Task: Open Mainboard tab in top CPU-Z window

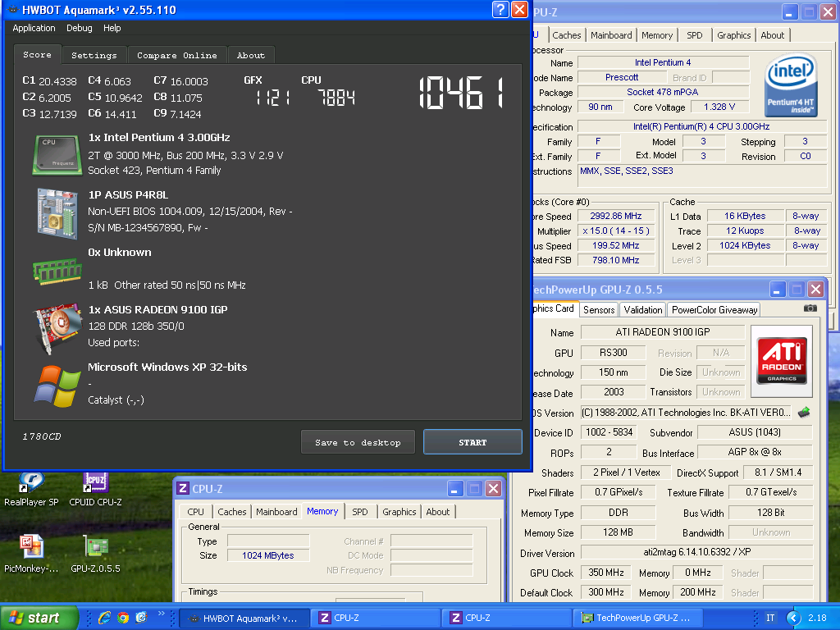Action: point(611,35)
